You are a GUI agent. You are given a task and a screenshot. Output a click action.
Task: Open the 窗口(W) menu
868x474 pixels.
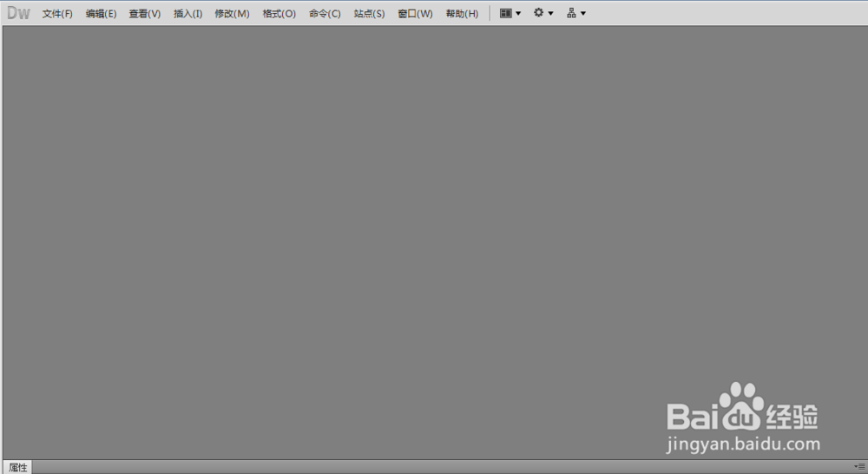416,14
